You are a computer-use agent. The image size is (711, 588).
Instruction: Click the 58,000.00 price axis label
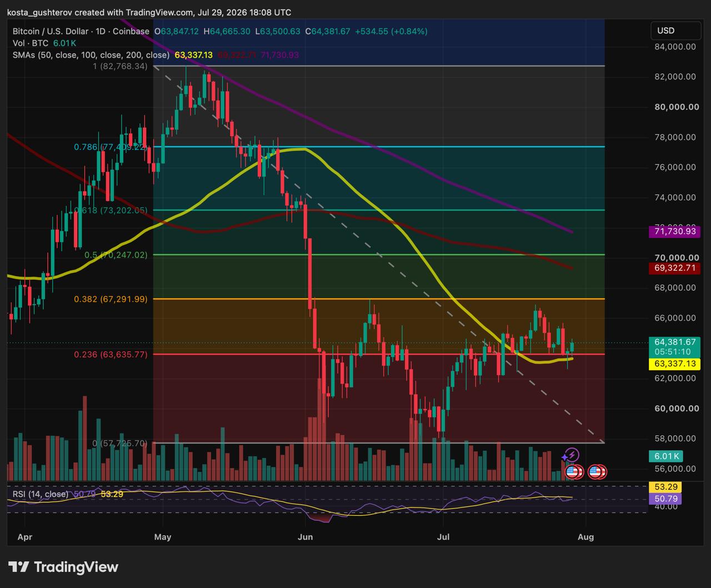point(675,438)
